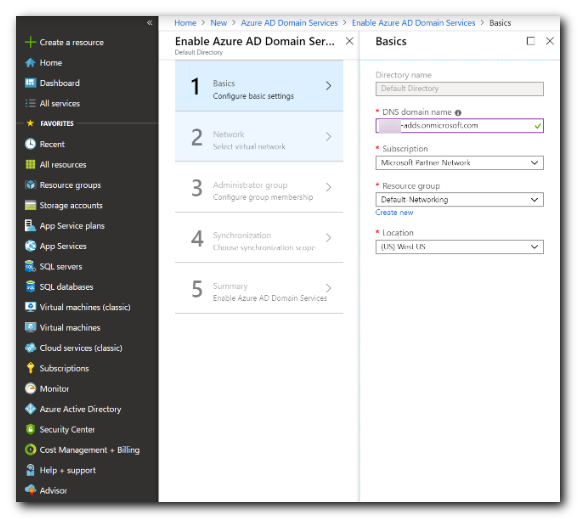This screenshot has width=577, height=519.
Task: Click the Virtual machines monitor icon
Action: (30, 328)
